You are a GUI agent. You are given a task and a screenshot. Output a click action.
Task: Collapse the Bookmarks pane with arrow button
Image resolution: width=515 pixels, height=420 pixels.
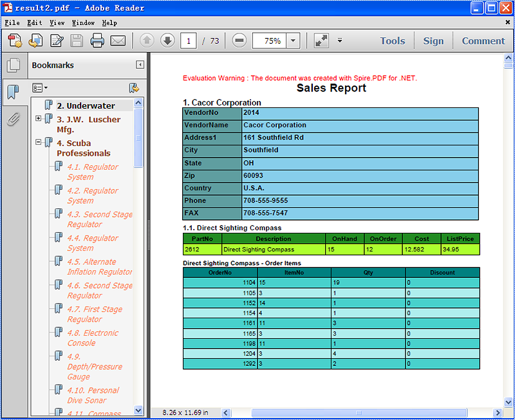tap(140, 65)
